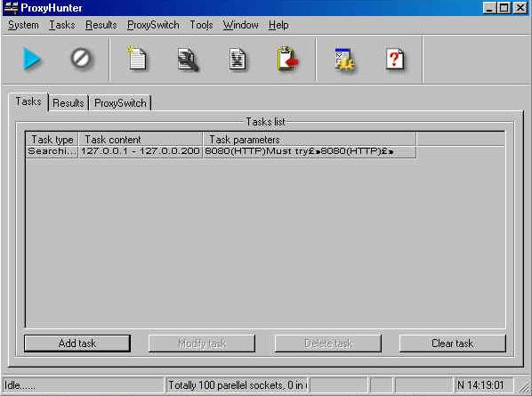Click the document with magnifier icon

(188, 60)
